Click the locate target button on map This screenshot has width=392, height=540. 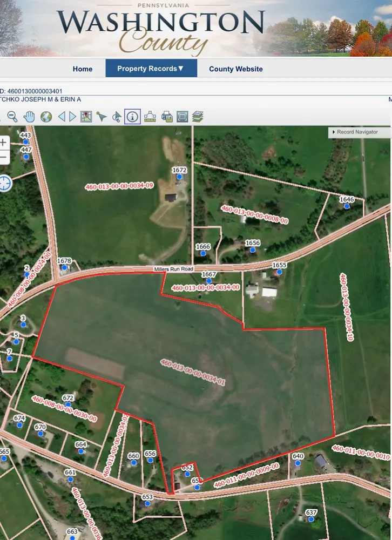pyautogui.click(x=5, y=183)
